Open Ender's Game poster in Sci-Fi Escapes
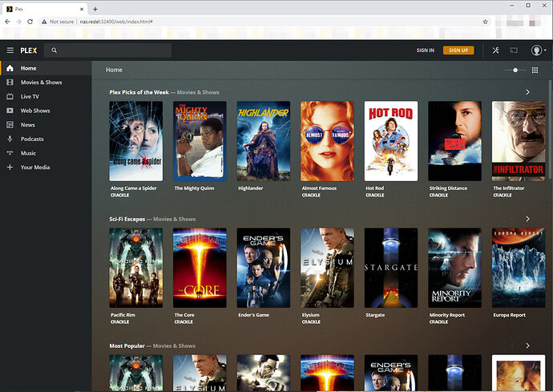 click(x=264, y=268)
